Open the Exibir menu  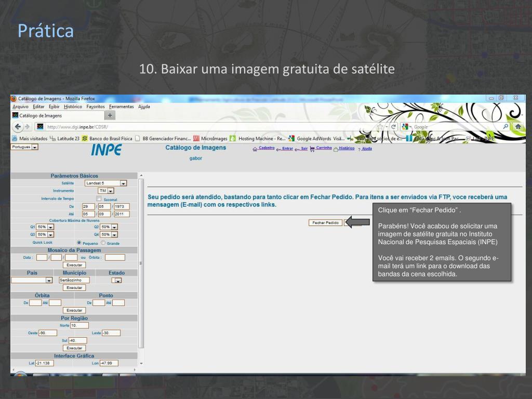54,107
